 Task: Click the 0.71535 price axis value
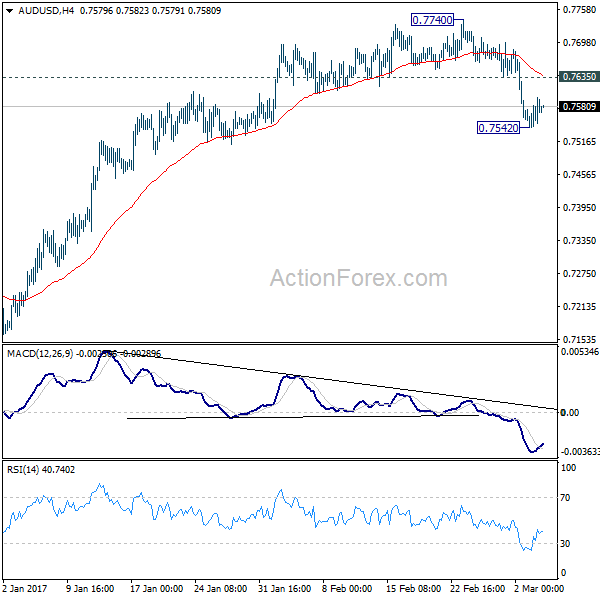pos(579,339)
